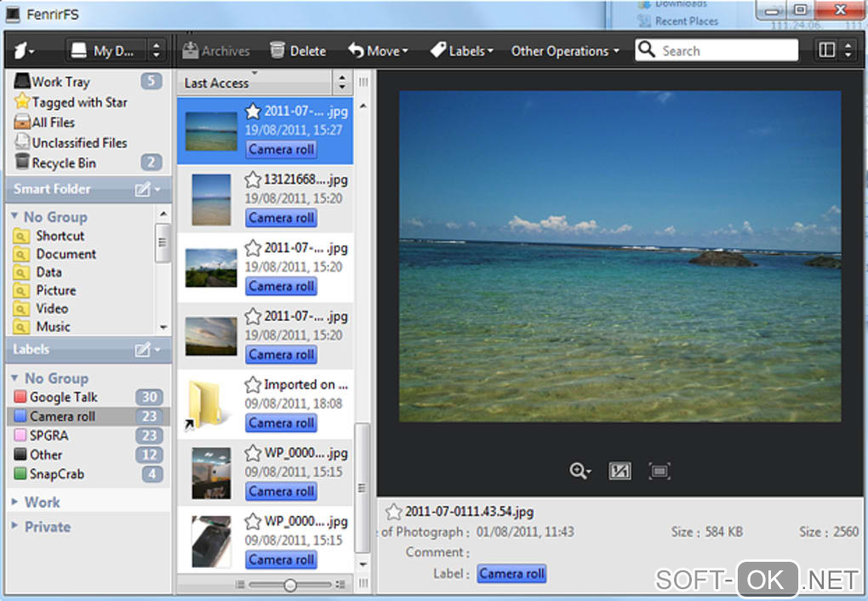Open the Document smart folder
The height and width of the screenshot is (601, 868).
tap(66, 255)
